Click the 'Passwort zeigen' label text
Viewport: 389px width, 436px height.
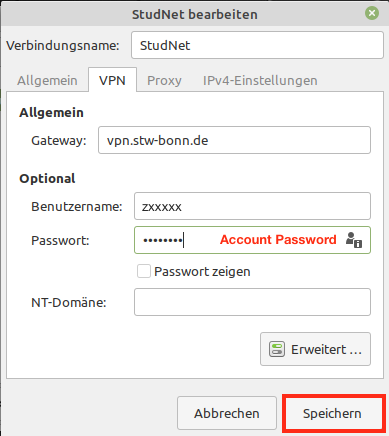[x=202, y=272]
